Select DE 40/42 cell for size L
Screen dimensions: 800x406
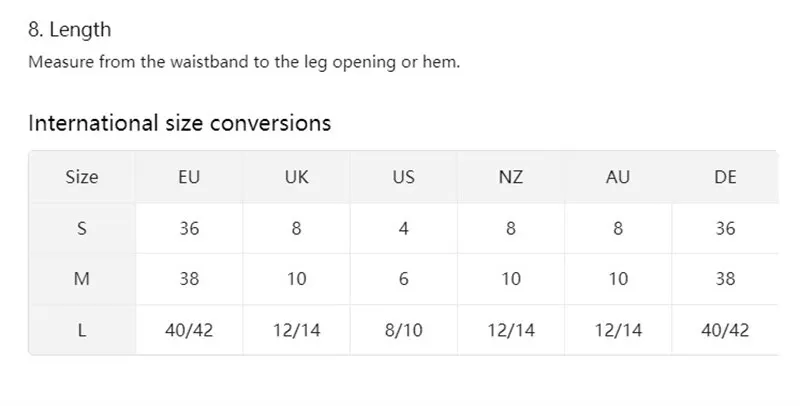(x=725, y=330)
